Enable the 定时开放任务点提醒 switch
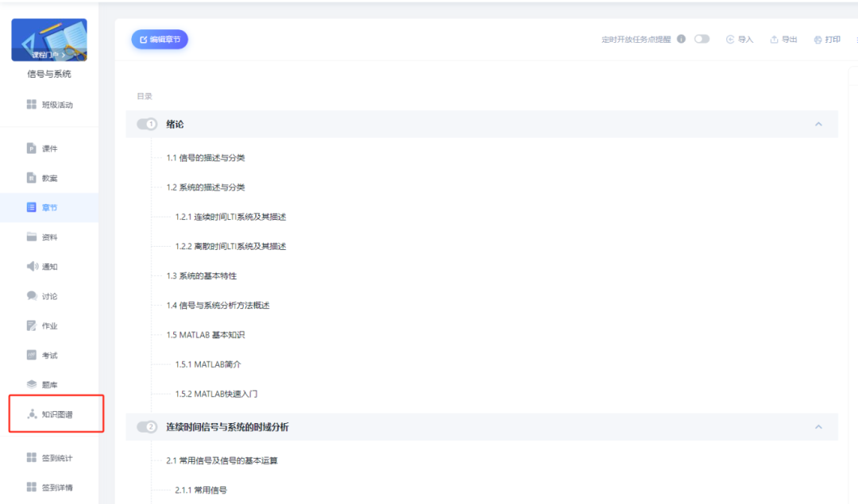 pyautogui.click(x=701, y=39)
